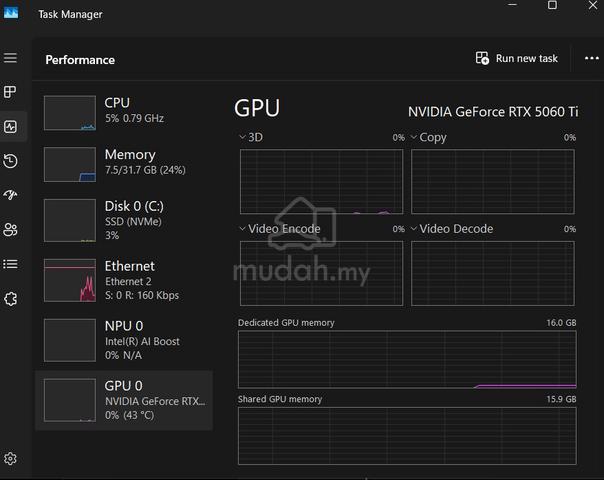Image resolution: width=604 pixels, height=480 pixels.
Task: Open the 3D engine dropdown
Action: click(x=251, y=137)
